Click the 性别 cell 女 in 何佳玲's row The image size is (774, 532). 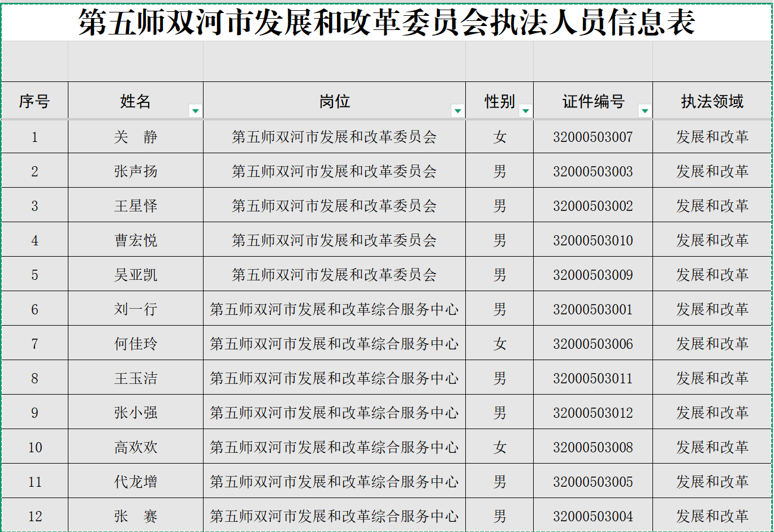[500, 344]
